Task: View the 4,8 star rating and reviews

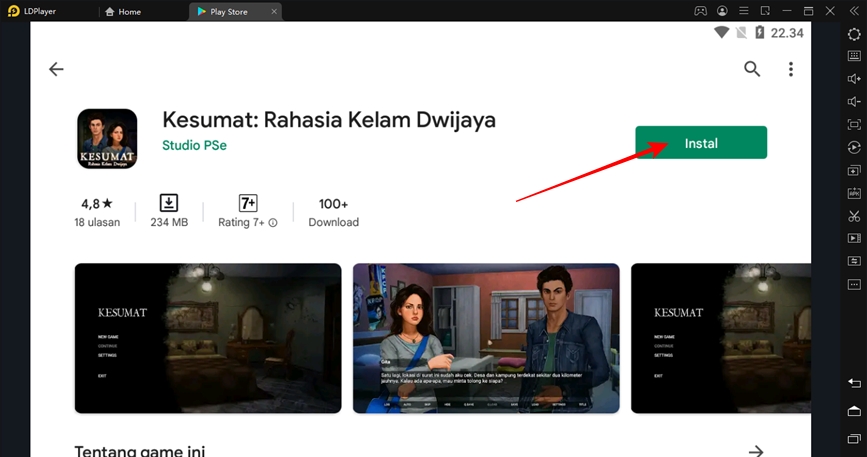Action: pos(97,212)
